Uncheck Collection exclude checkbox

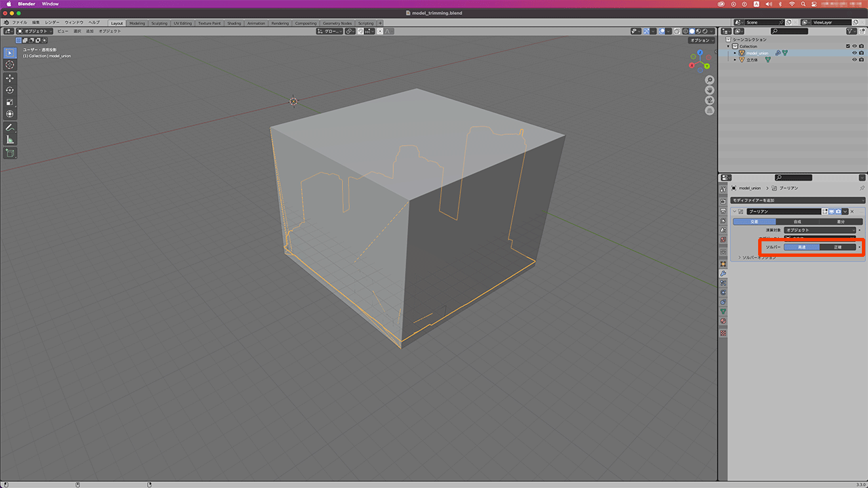pyautogui.click(x=848, y=46)
